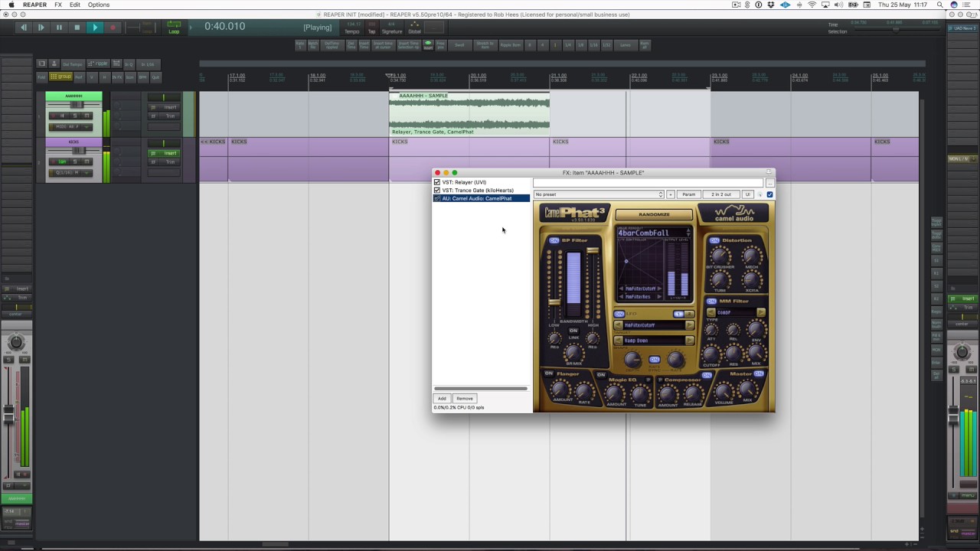Click the Insert button on KICKS track
The image size is (980, 551).
coord(164,153)
